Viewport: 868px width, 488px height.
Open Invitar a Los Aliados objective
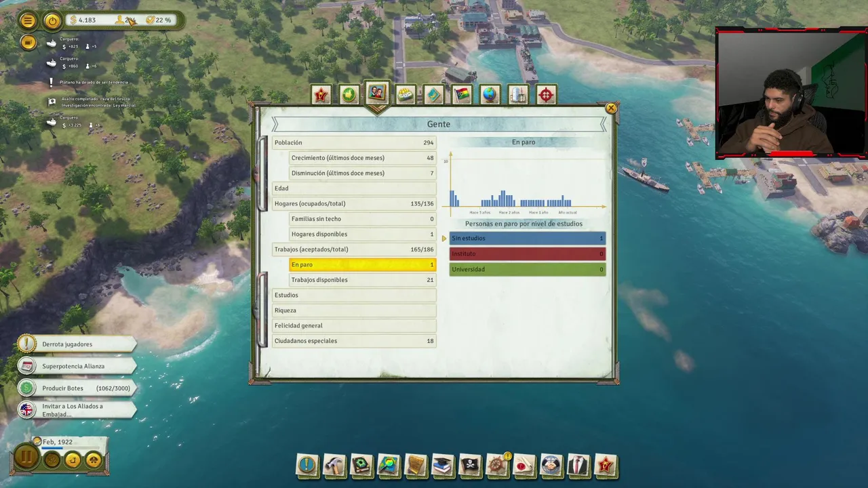coord(76,410)
